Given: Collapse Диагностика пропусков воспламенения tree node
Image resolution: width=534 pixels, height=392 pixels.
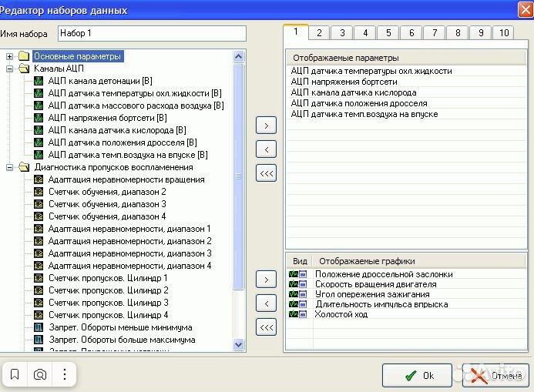Looking at the screenshot, I should tap(9, 167).
